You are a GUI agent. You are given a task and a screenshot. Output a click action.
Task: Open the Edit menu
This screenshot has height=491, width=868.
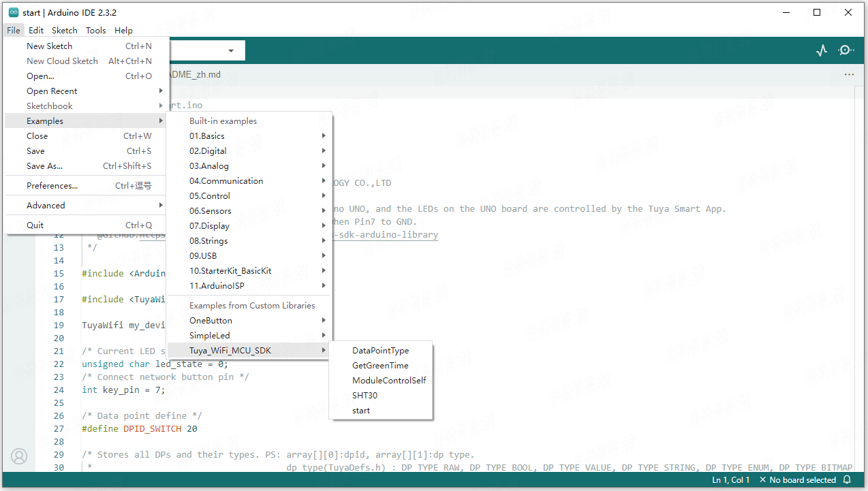[36, 30]
